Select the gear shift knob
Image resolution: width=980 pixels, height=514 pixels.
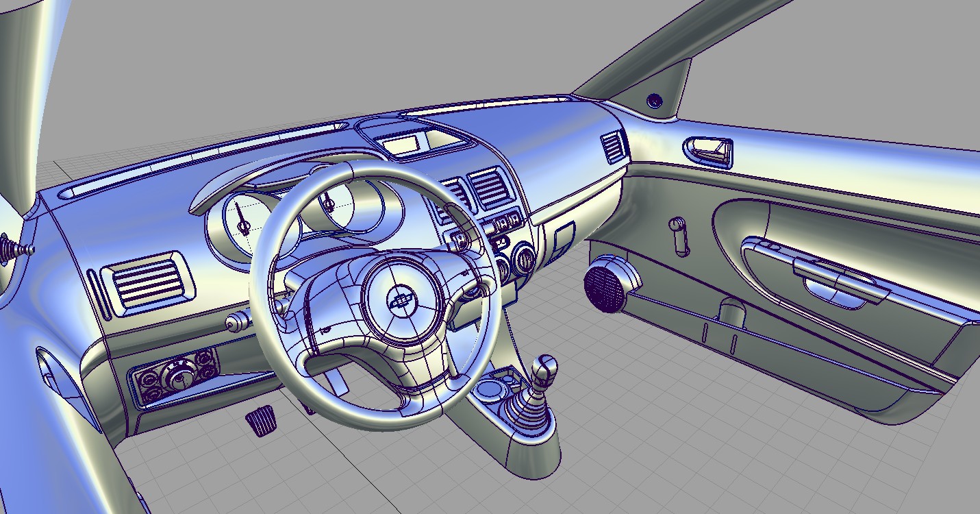546,371
